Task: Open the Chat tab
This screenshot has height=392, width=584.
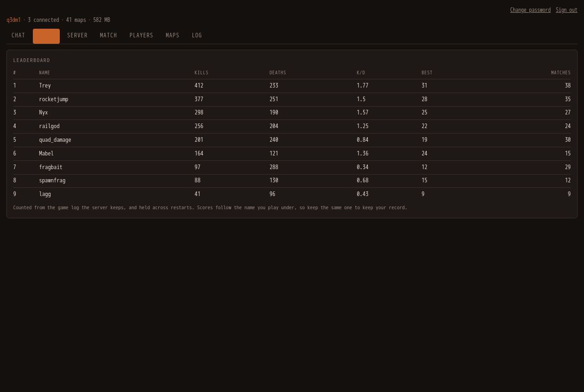Action: [18, 36]
